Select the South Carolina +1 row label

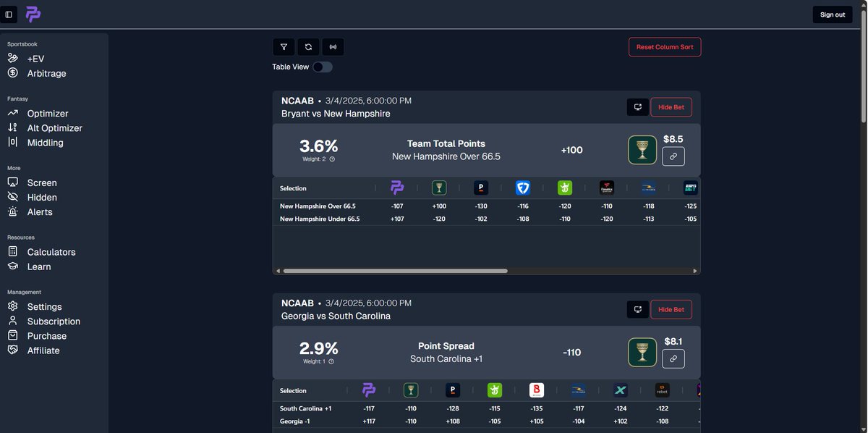pyautogui.click(x=305, y=408)
